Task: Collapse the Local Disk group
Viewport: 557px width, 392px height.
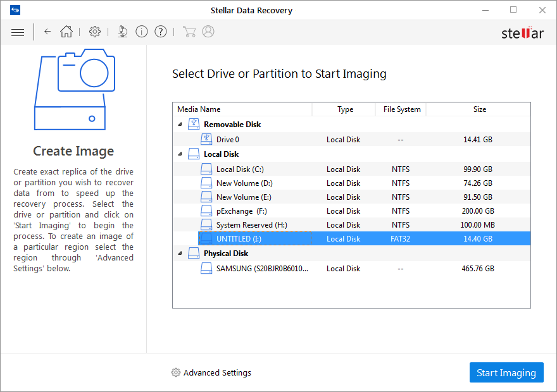Action: [x=180, y=154]
